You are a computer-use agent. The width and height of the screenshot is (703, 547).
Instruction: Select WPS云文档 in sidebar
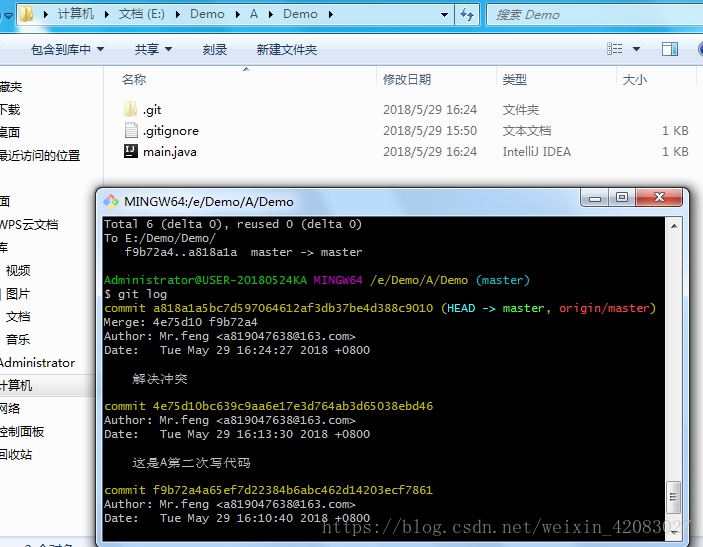29,224
